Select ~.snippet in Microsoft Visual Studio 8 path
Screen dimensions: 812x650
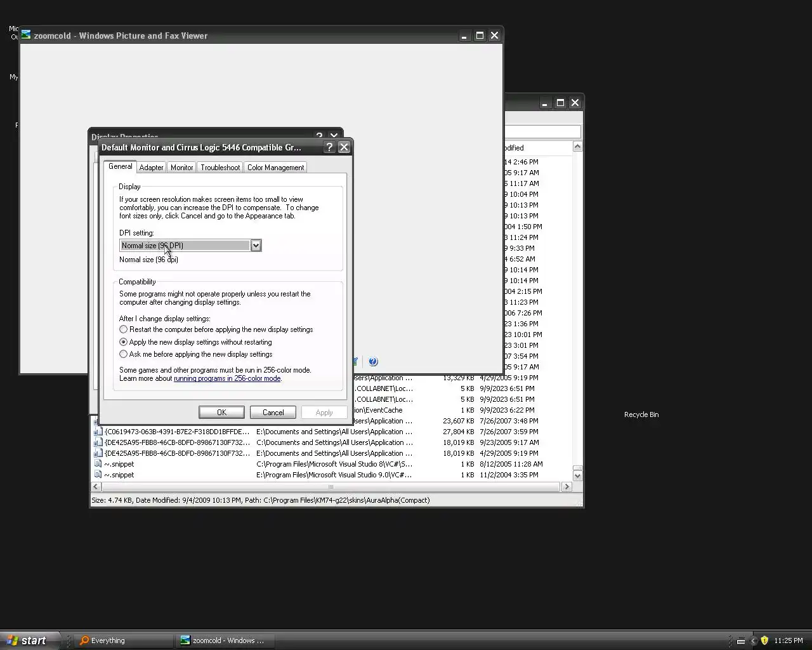[119, 464]
